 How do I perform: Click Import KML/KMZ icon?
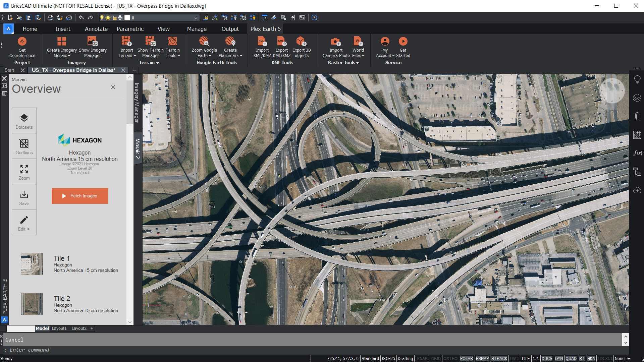[x=262, y=41]
